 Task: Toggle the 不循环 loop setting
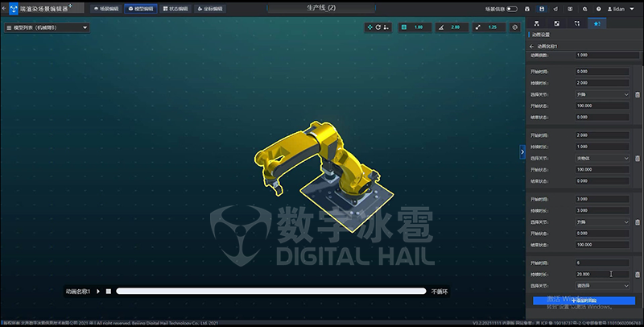[x=440, y=292]
